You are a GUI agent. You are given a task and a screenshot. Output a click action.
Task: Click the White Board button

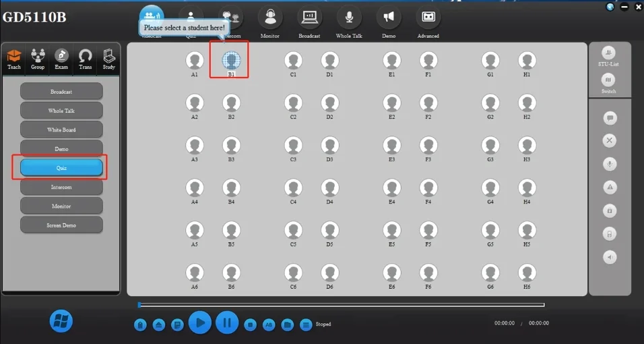point(61,130)
